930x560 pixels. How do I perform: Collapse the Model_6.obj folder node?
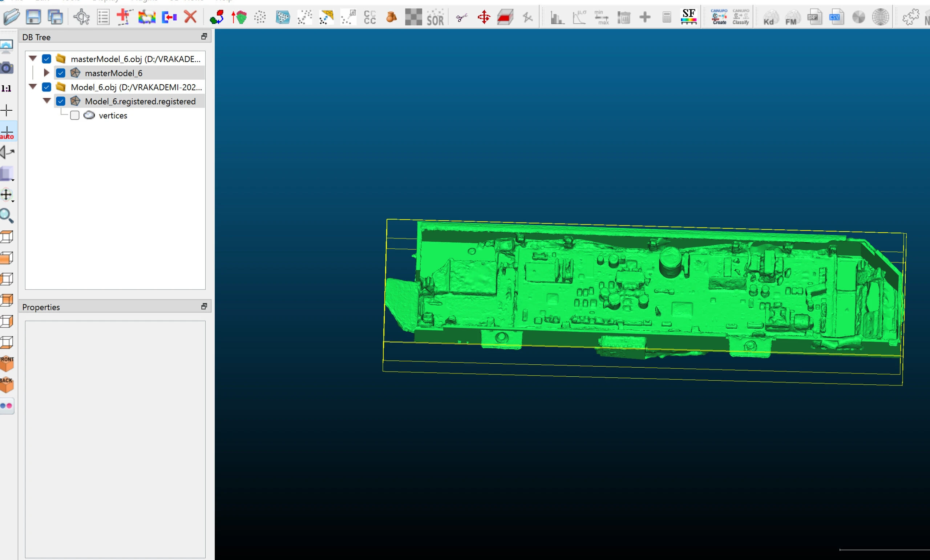pos(33,87)
